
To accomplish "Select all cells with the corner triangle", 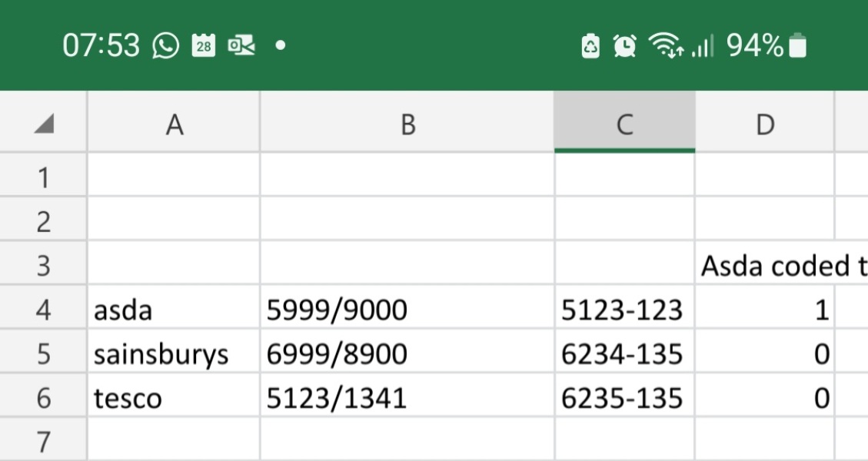I will pyautogui.click(x=42, y=123).
